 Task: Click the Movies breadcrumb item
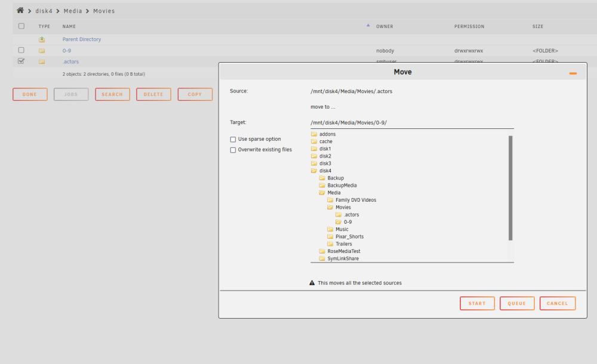104,11
